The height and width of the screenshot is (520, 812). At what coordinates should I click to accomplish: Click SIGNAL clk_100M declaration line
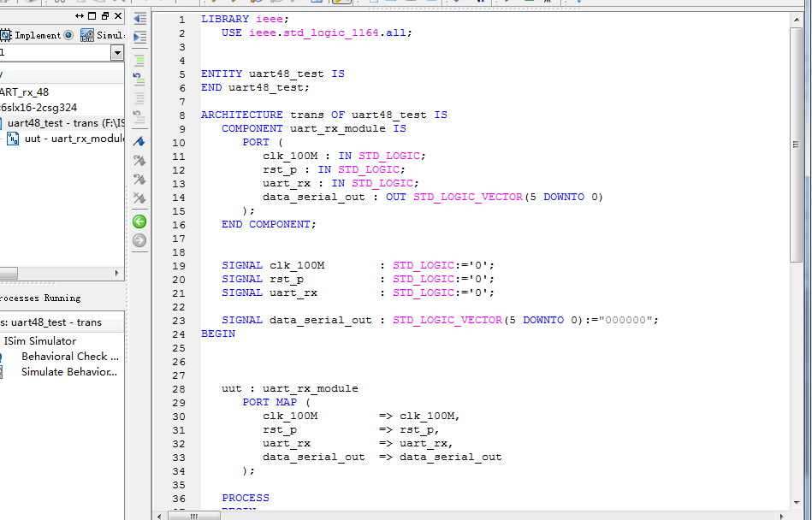359,265
